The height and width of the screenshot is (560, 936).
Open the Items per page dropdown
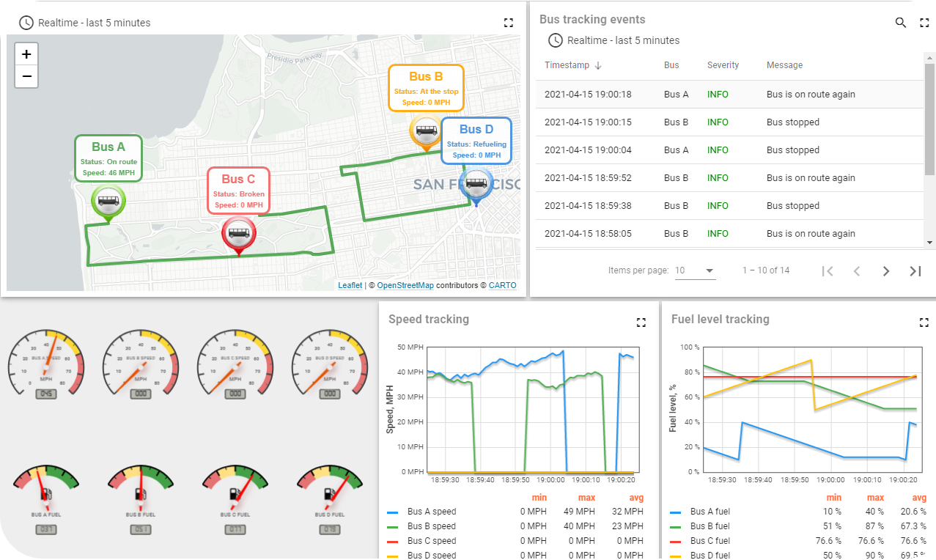pos(695,270)
